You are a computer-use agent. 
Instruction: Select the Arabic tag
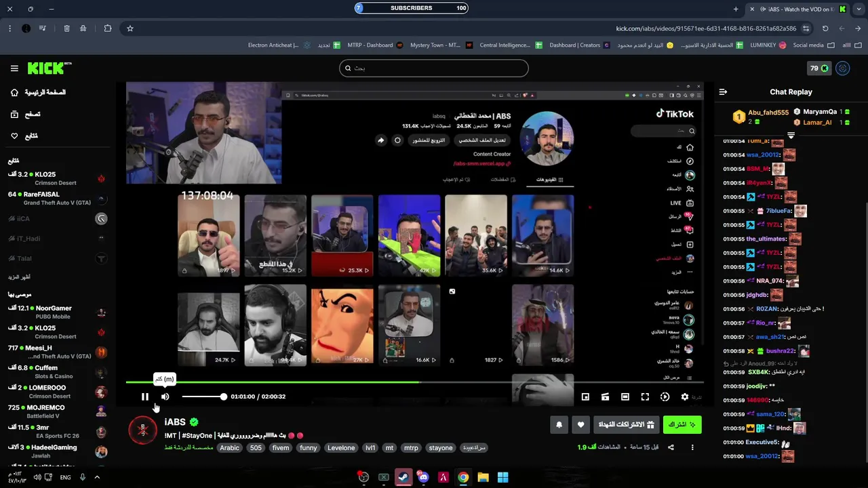pos(229,448)
